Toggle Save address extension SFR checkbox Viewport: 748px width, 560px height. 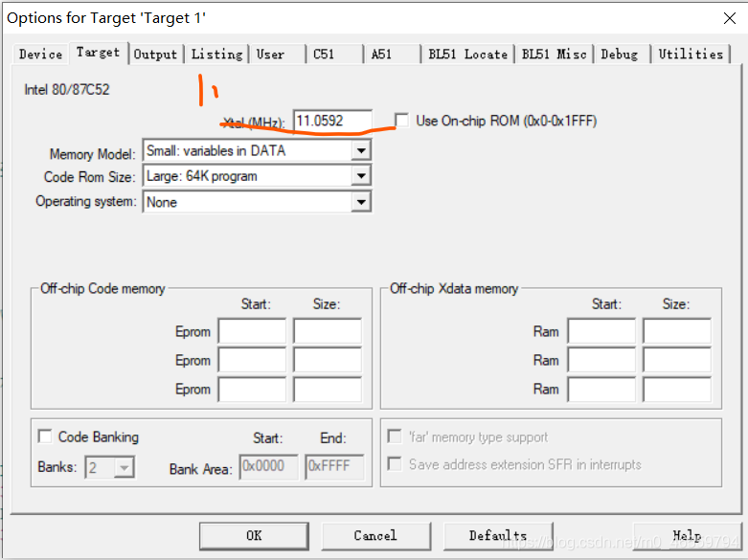(x=395, y=463)
